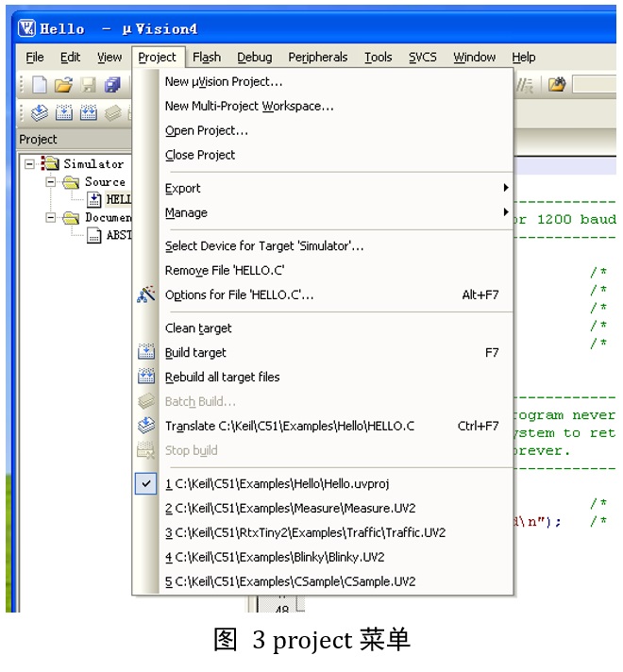Viewport: 623px width, 672px height.
Task: Choose Clean target
Action: [323, 328]
